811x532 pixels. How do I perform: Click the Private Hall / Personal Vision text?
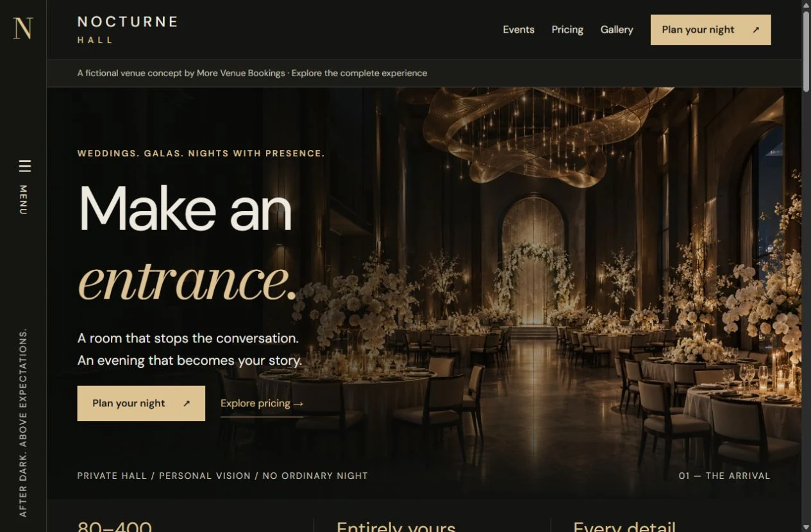tap(222, 476)
